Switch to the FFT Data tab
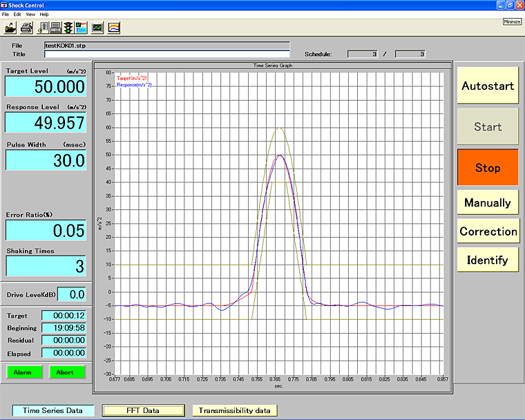This screenshot has width=525, height=420. click(143, 410)
